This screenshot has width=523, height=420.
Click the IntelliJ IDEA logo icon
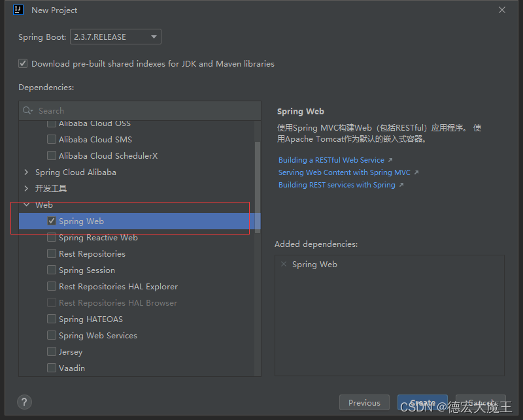(18, 10)
